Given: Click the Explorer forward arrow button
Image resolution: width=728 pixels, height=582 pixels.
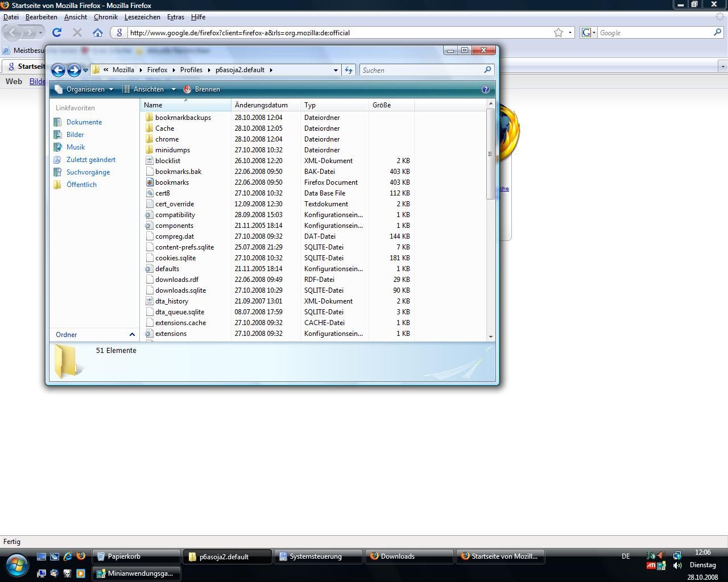Looking at the screenshot, I should pos(74,70).
